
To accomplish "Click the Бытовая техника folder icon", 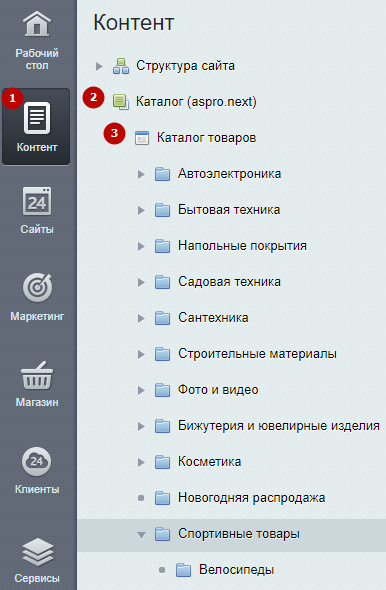I will pos(163,210).
